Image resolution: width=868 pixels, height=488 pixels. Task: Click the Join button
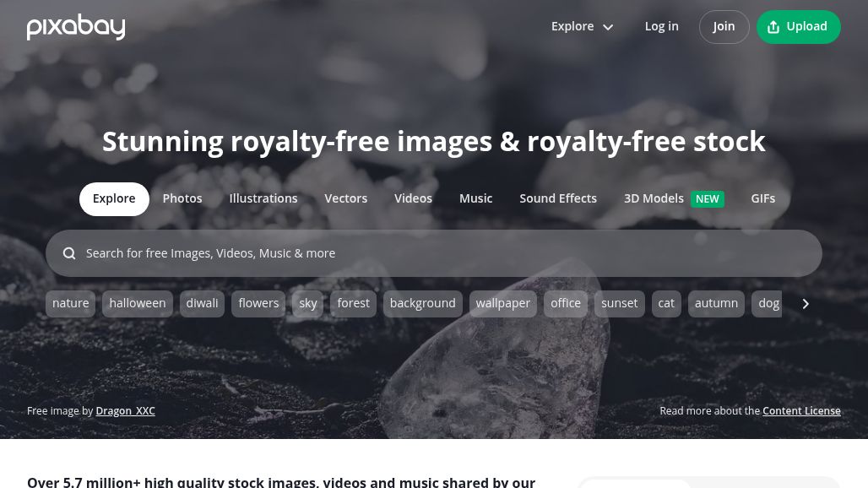pyautogui.click(x=724, y=26)
